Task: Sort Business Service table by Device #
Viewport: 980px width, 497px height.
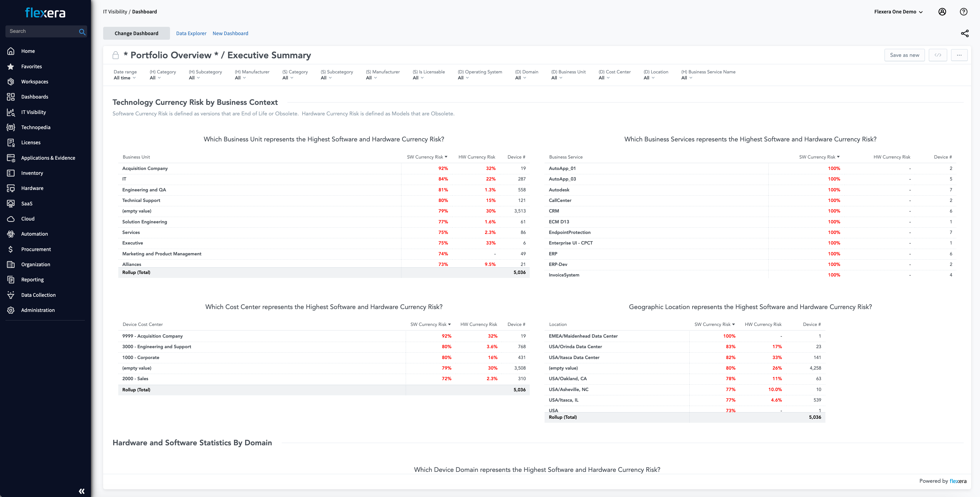Action: [942, 157]
